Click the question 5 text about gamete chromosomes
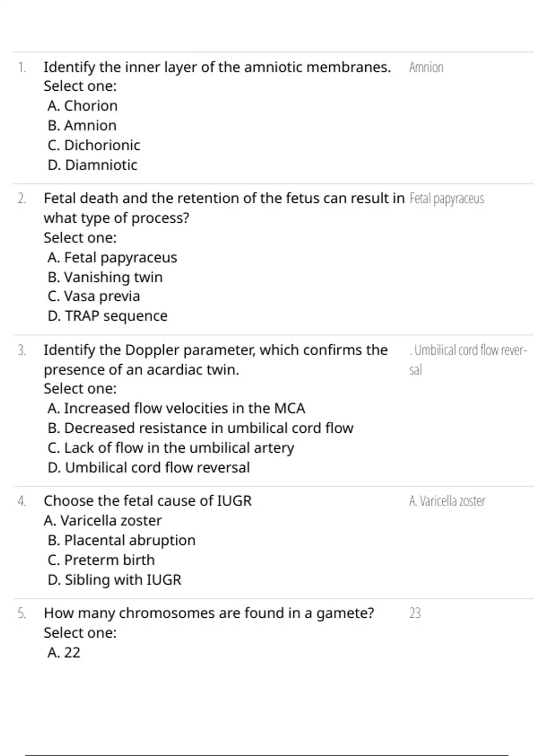This screenshot has height=756, width=534. point(209,613)
